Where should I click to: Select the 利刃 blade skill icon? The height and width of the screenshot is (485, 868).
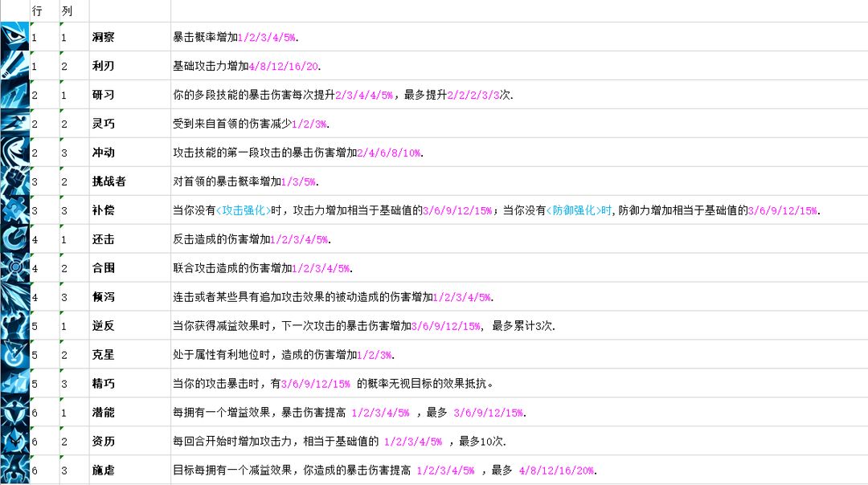point(14,65)
